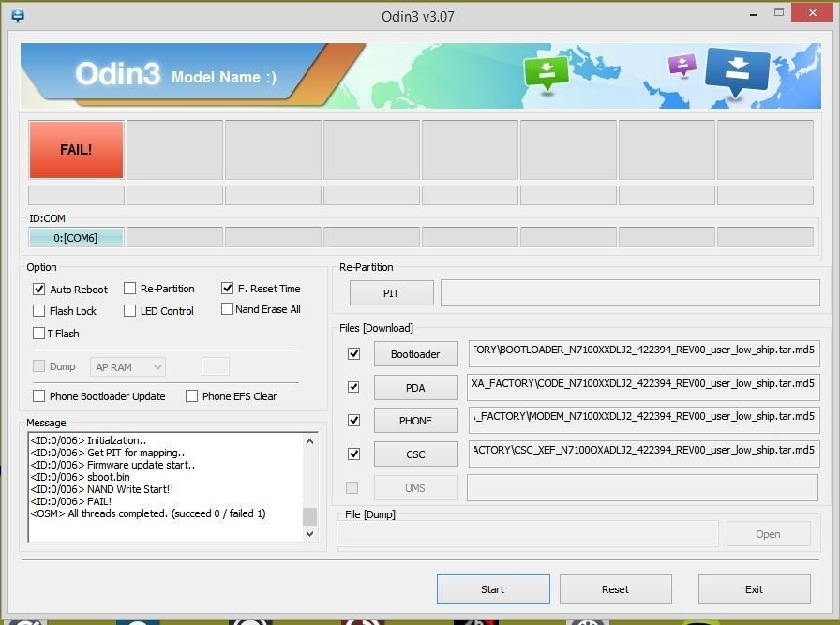
Task: Click the Message log scrollbar thumb
Action: 309,516
